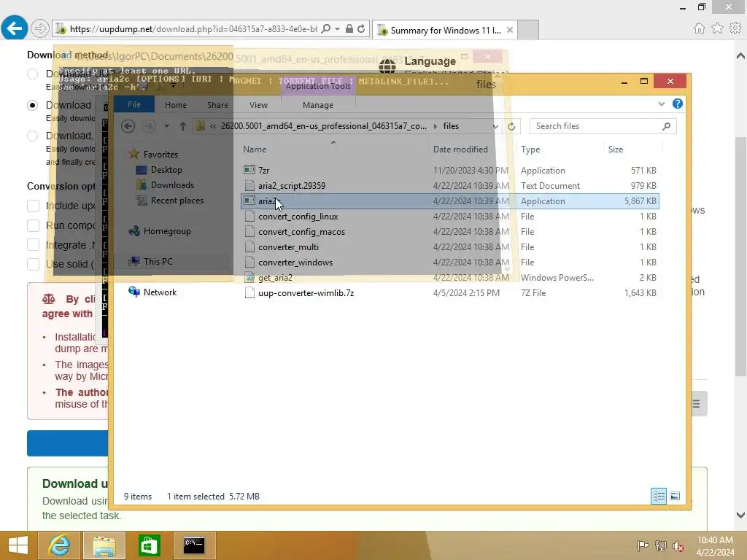The image size is (747, 560).
Task: Select the uup-converter-wimlib.7z file icon
Action: [x=249, y=293]
